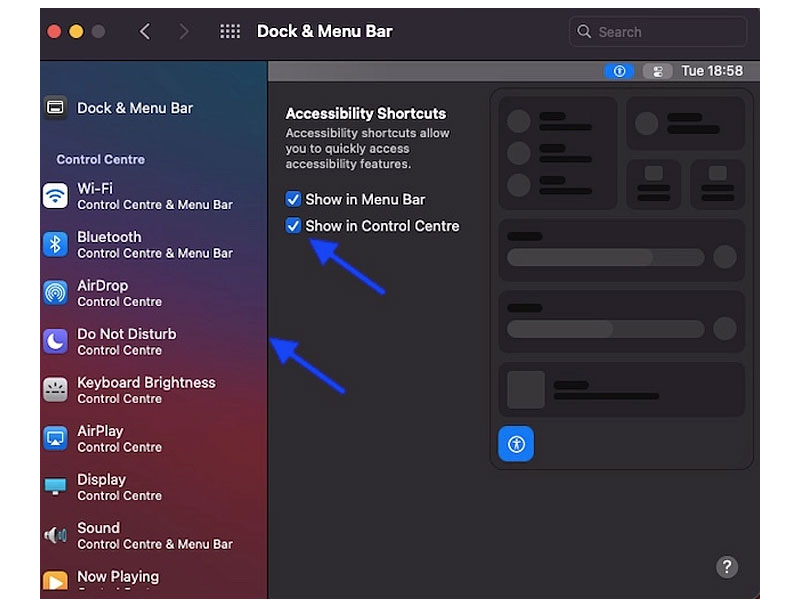
Task: Click Control Centre toggle icon in menu bar preview
Action: [657, 71]
